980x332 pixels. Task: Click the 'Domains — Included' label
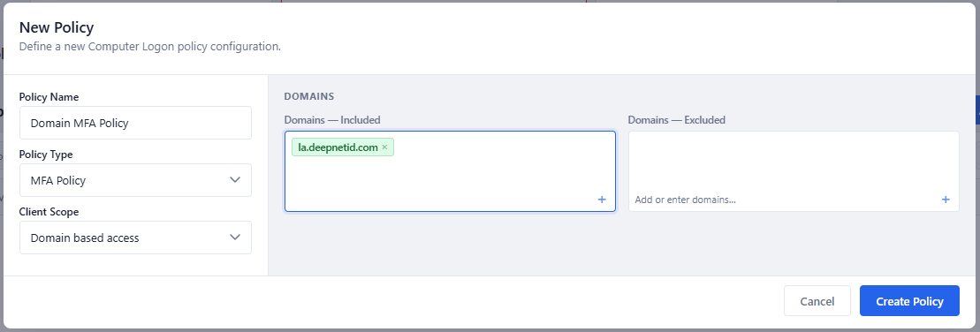click(332, 120)
